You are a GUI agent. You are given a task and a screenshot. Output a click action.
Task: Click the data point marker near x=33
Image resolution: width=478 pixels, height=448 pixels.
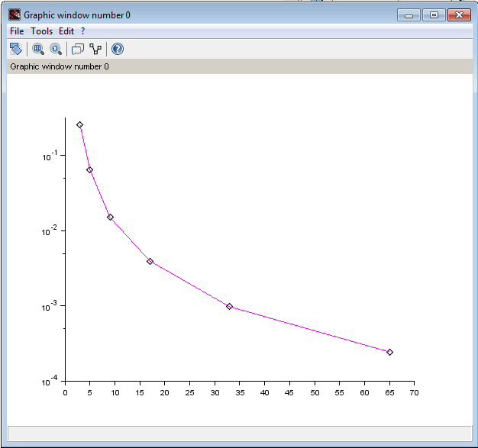230,306
